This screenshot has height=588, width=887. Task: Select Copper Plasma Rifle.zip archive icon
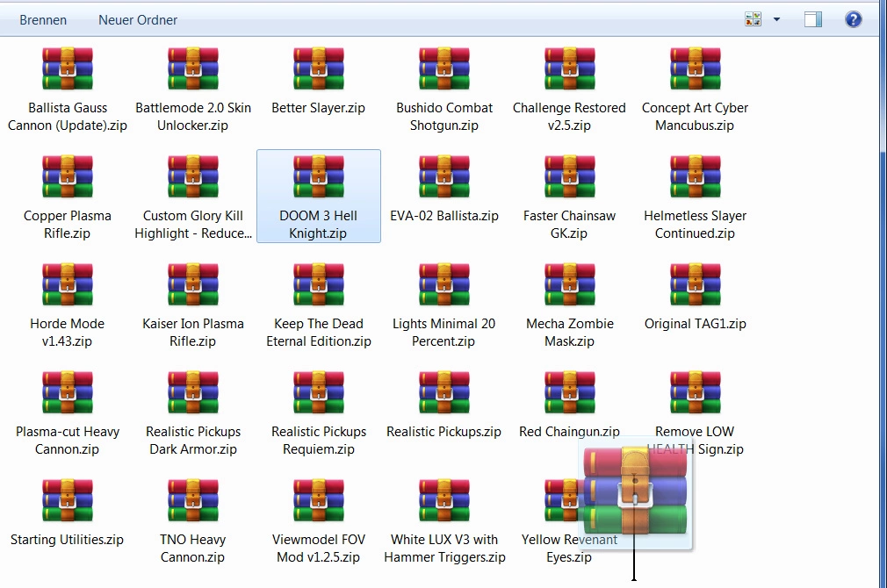(68, 177)
